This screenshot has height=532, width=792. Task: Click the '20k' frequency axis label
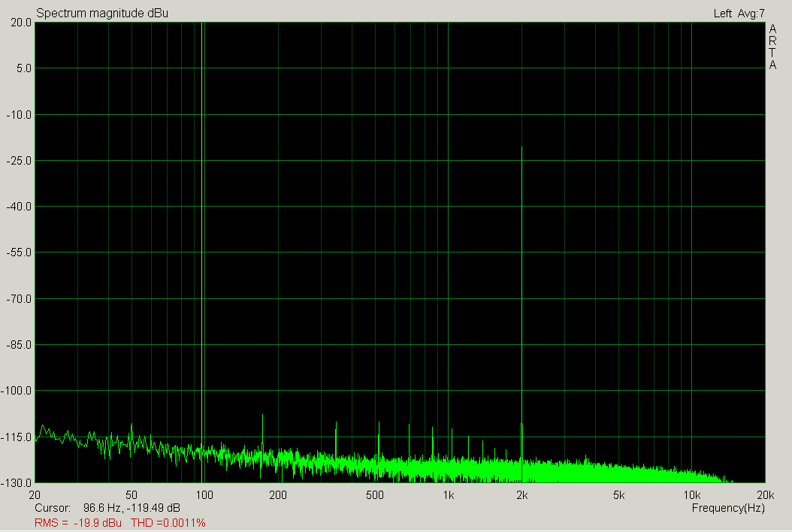click(x=765, y=495)
